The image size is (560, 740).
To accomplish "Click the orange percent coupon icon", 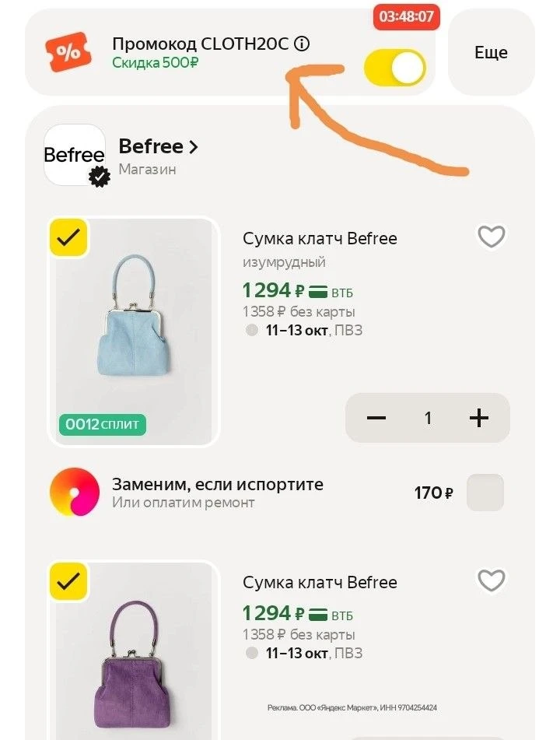I will (68, 52).
